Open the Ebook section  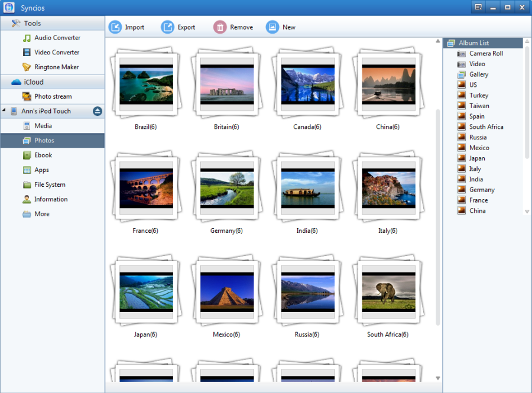(x=52, y=155)
